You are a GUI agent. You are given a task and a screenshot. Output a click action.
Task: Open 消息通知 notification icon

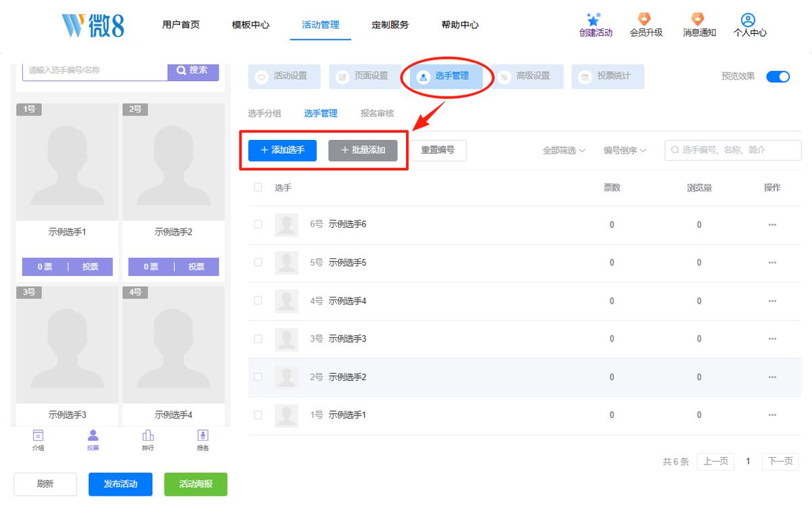pos(697,19)
